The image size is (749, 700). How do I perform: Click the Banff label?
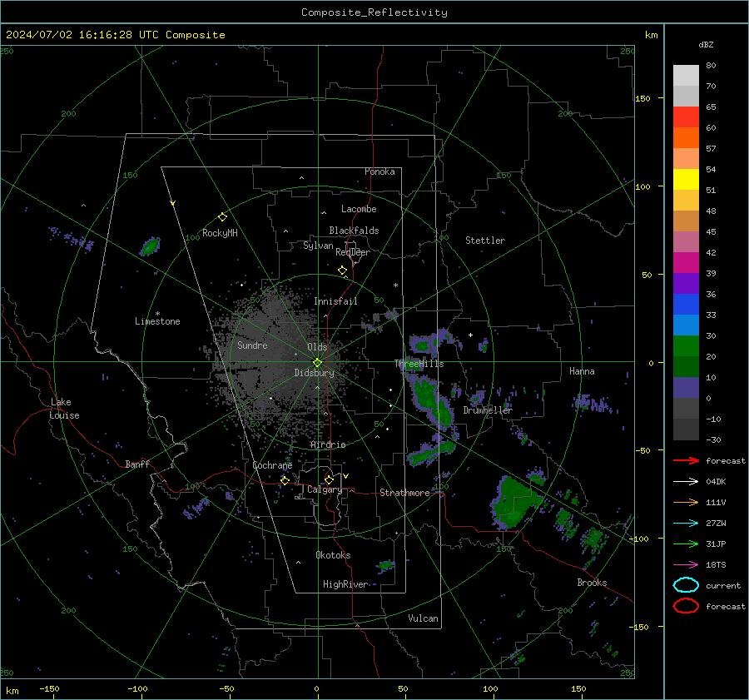pyautogui.click(x=137, y=464)
